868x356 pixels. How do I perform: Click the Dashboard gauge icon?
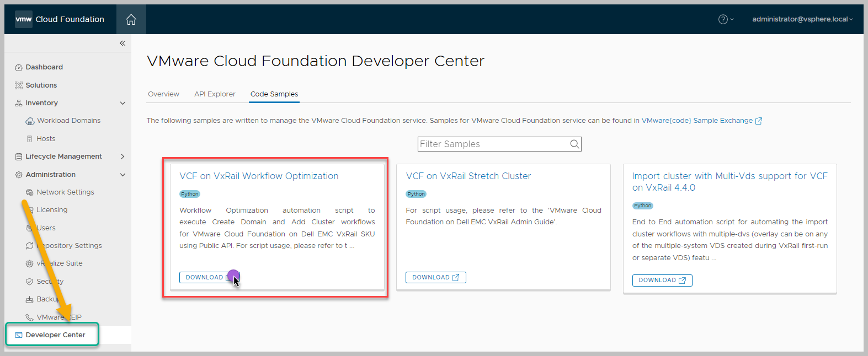coord(19,67)
